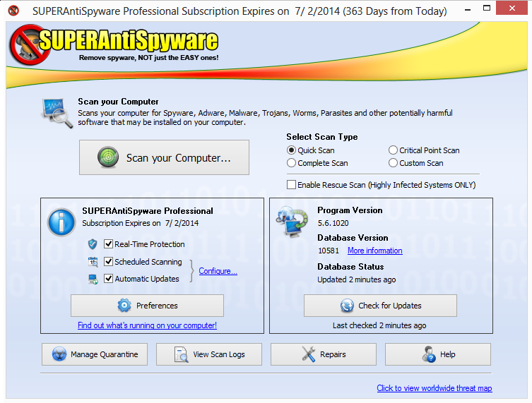Screen dimensions: 532x403
Task: Click the Program Version heading
Action: click(x=350, y=210)
